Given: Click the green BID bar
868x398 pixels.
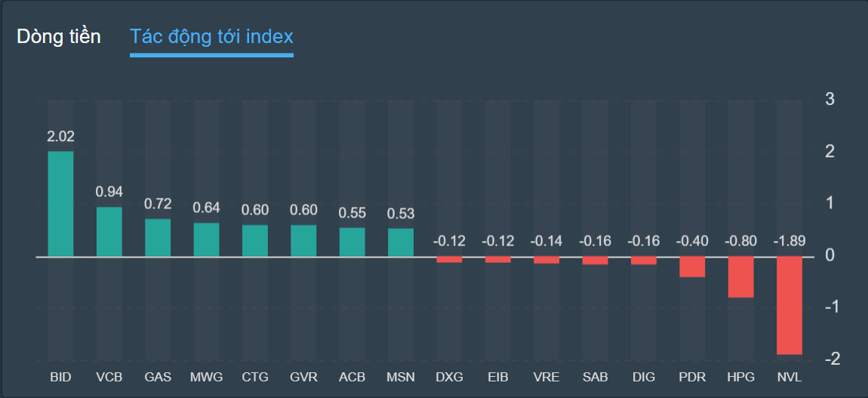Looking at the screenshot, I should click(60, 204).
